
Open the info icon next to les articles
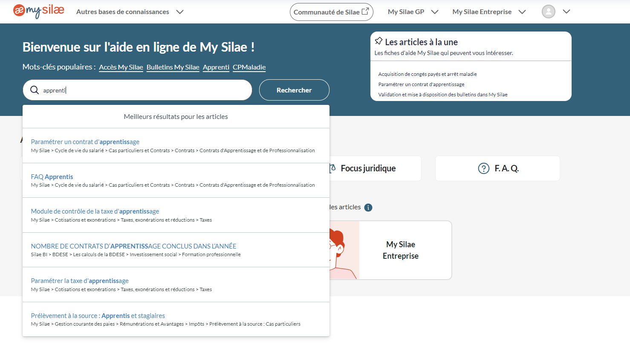(368, 208)
